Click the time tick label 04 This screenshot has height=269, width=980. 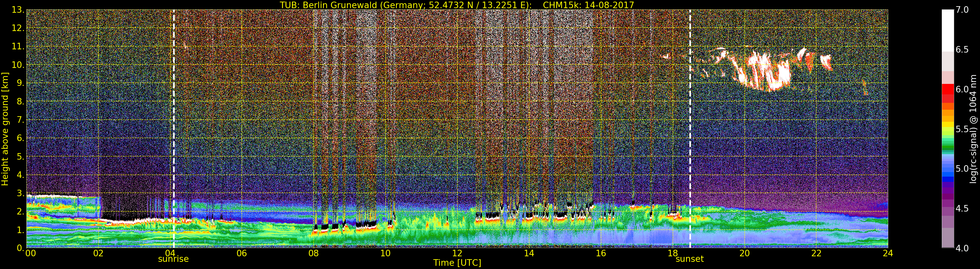click(170, 253)
